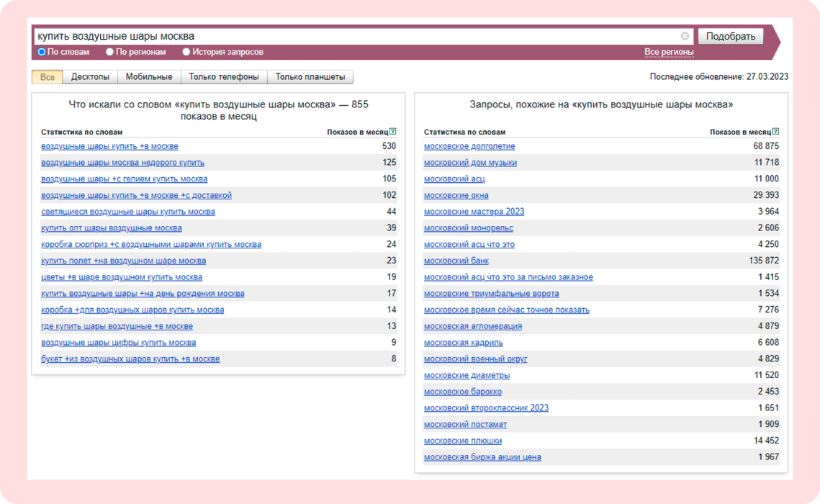Open 'коробка +для воздушных шаров купить москва'
The width and height of the screenshot is (820, 504).
tap(133, 310)
